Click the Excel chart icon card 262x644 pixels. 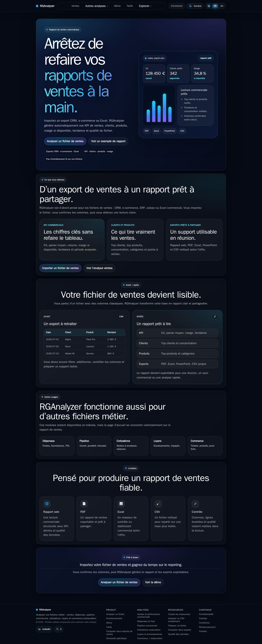tap(121, 504)
